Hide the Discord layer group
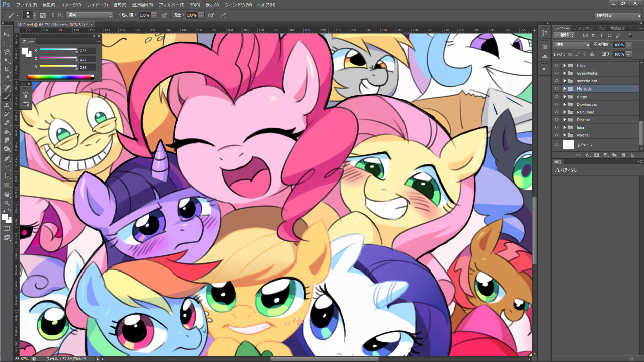The width and height of the screenshot is (644, 362). point(556,120)
